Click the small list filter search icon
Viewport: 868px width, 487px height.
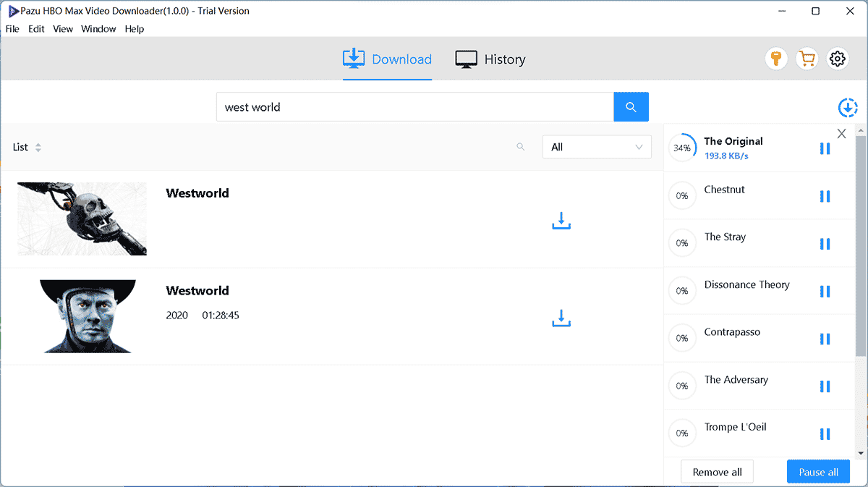520,147
